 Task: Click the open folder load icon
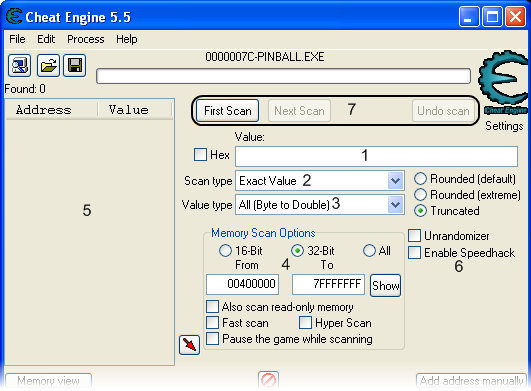48,65
